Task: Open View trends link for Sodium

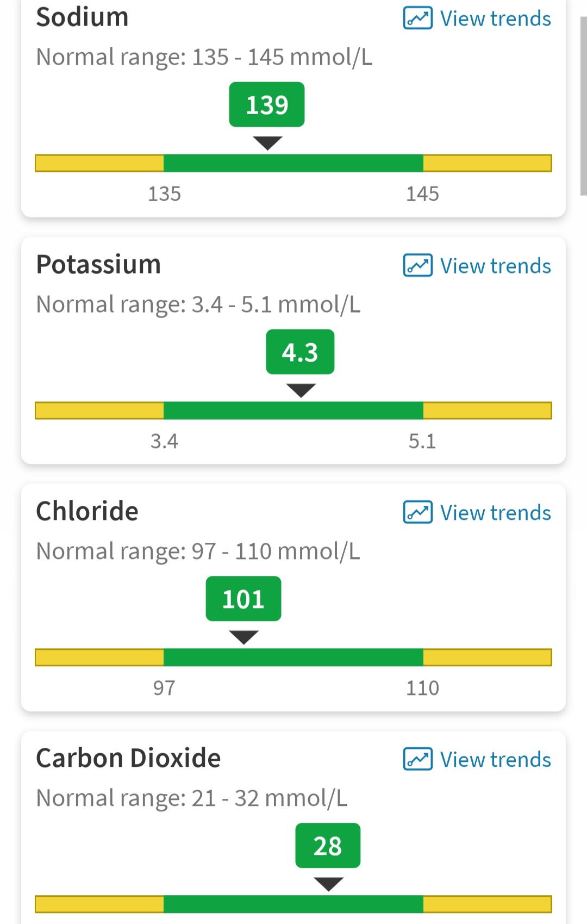Action: (x=477, y=18)
